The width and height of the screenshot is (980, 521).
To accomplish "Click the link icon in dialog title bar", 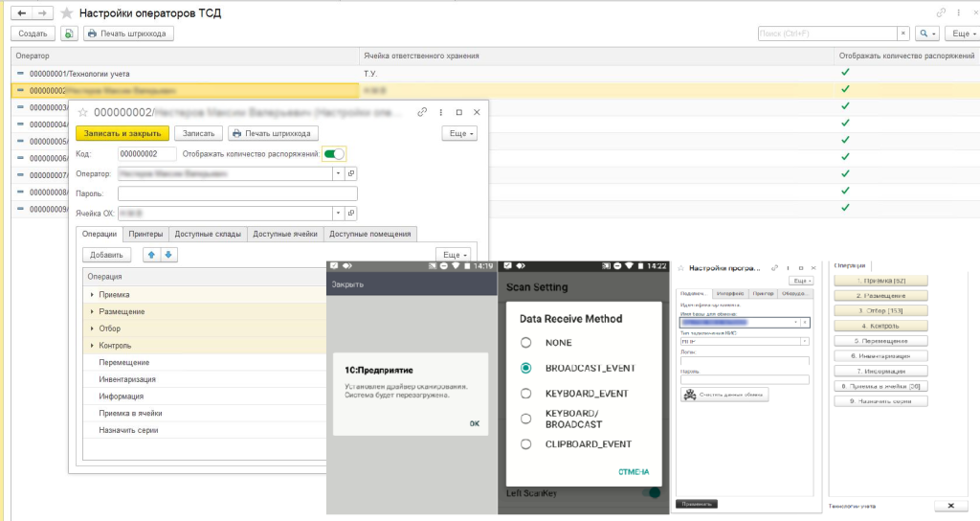I will click(x=422, y=112).
